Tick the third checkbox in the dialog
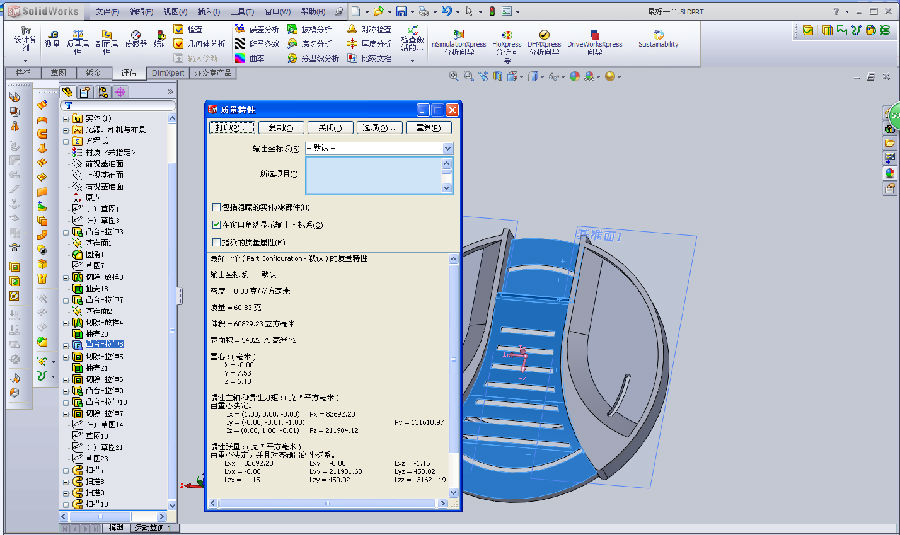 (x=216, y=242)
